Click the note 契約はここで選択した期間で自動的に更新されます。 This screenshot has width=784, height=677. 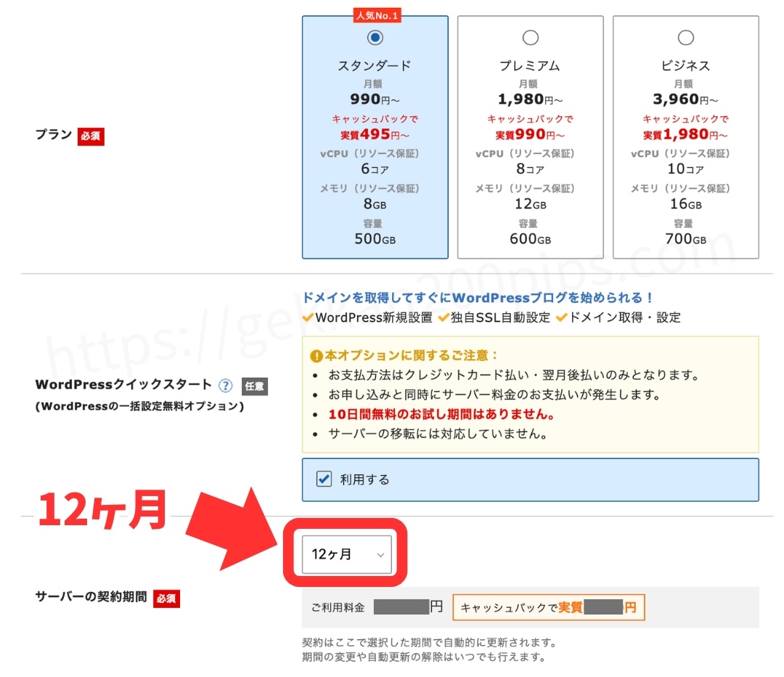pos(429,642)
